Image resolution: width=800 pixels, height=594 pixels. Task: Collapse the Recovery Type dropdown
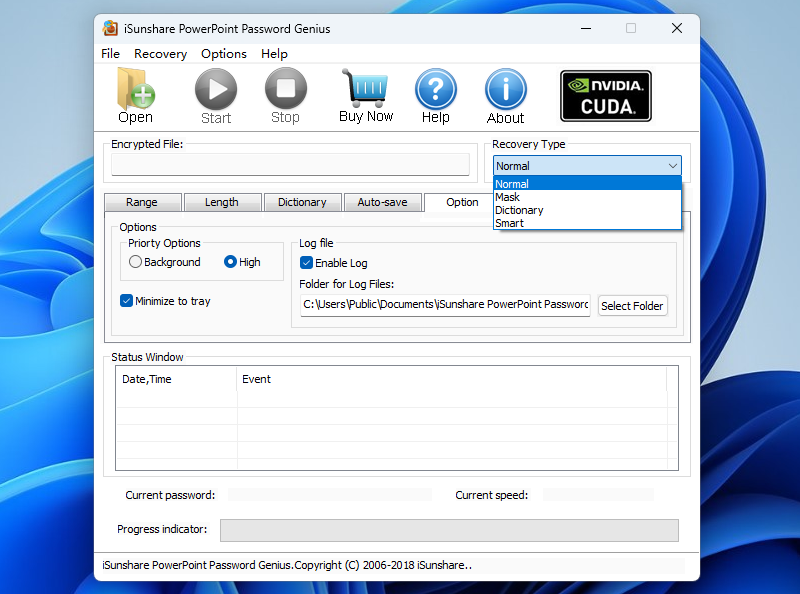(x=672, y=166)
